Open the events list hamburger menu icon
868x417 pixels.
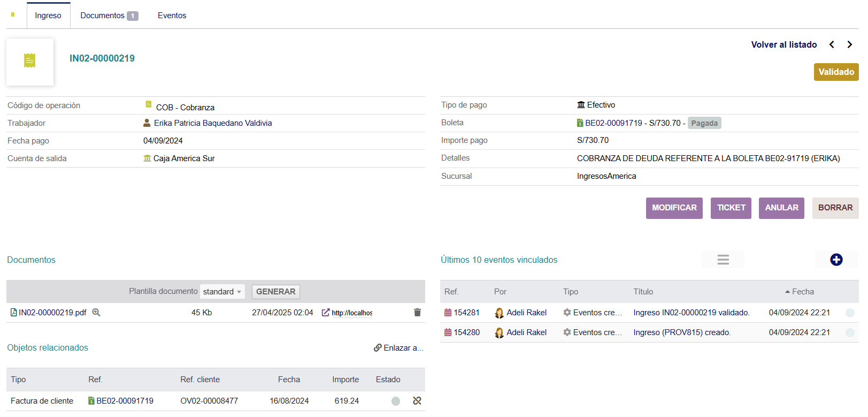723,260
